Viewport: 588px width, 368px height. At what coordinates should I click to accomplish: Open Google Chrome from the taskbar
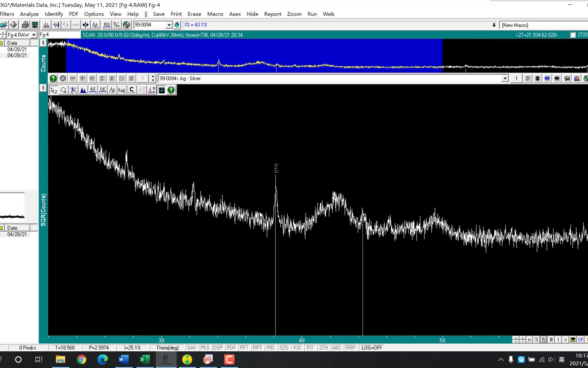[82, 359]
